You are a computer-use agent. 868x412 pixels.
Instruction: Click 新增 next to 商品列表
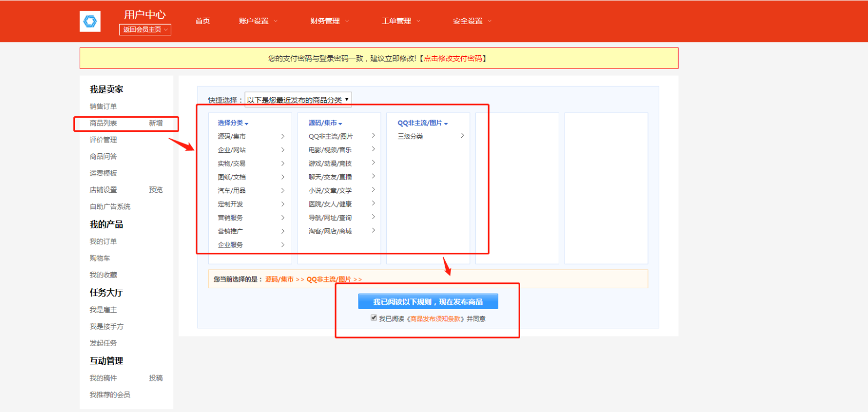156,123
